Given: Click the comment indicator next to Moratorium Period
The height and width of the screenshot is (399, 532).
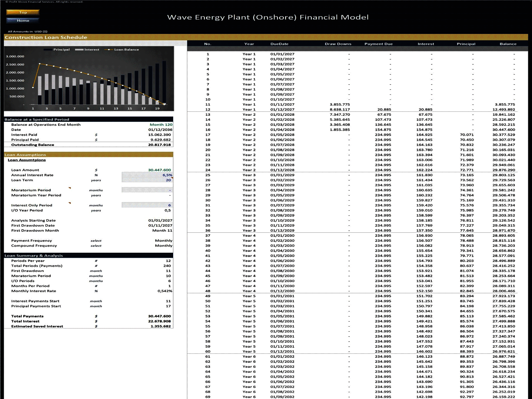Looking at the screenshot, I should (70, 188).
